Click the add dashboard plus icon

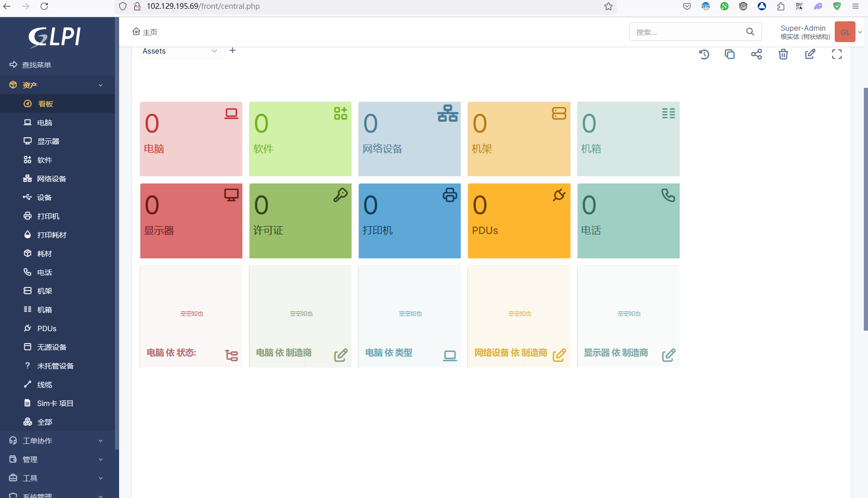[232, 50]
